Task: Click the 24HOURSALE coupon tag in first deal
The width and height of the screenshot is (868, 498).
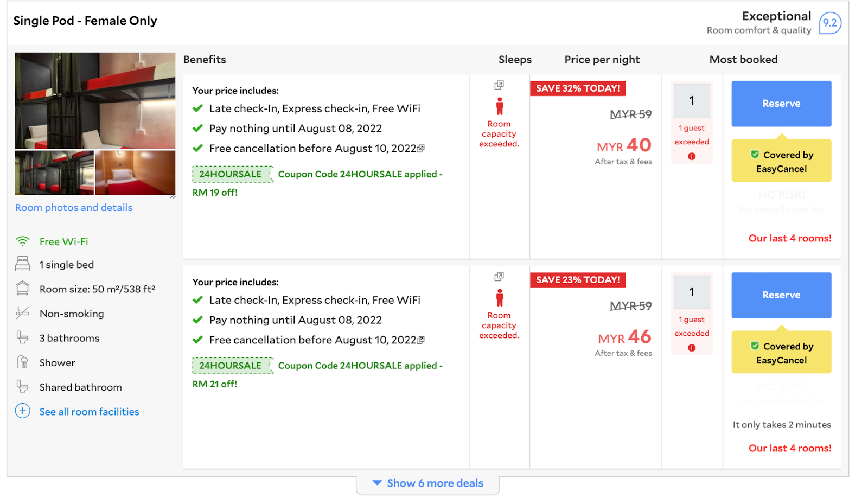Action: tap(231, 174)
